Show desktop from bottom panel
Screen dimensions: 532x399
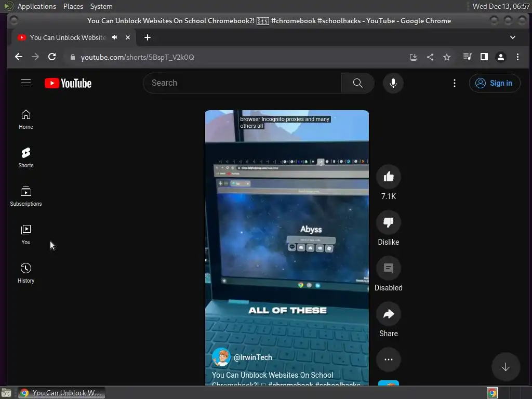pyautogui.click(x=6, y=393)
